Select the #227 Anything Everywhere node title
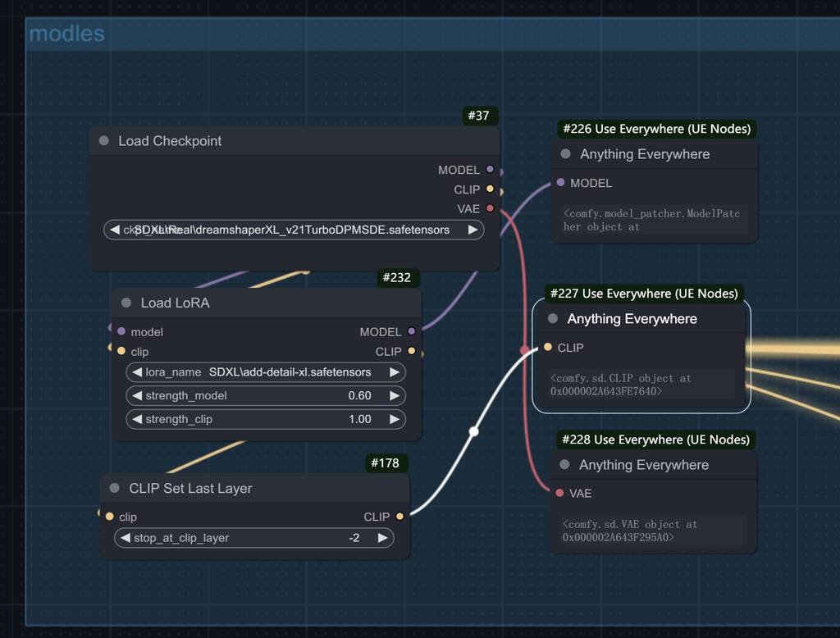 point(632,319)
